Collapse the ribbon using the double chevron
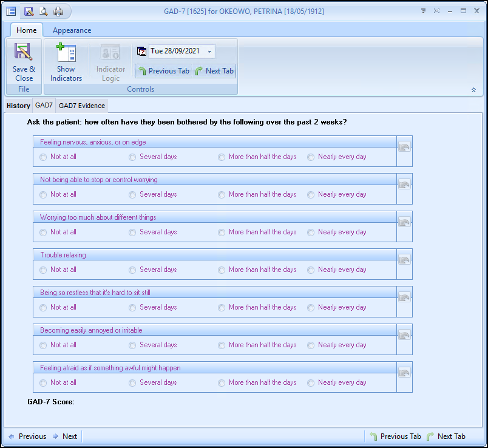 [x=473, y=90]
